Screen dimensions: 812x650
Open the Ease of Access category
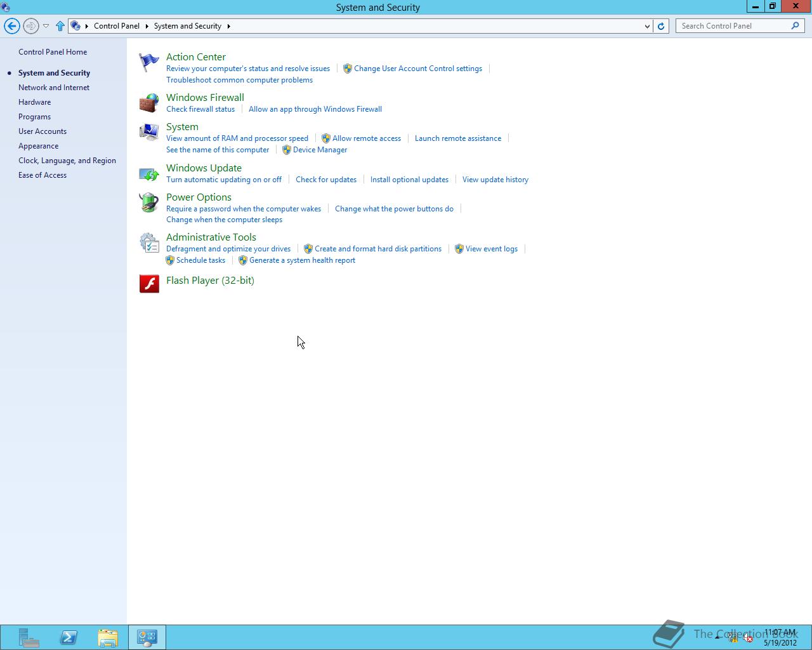pyautogui.click(x=43, y=175)
